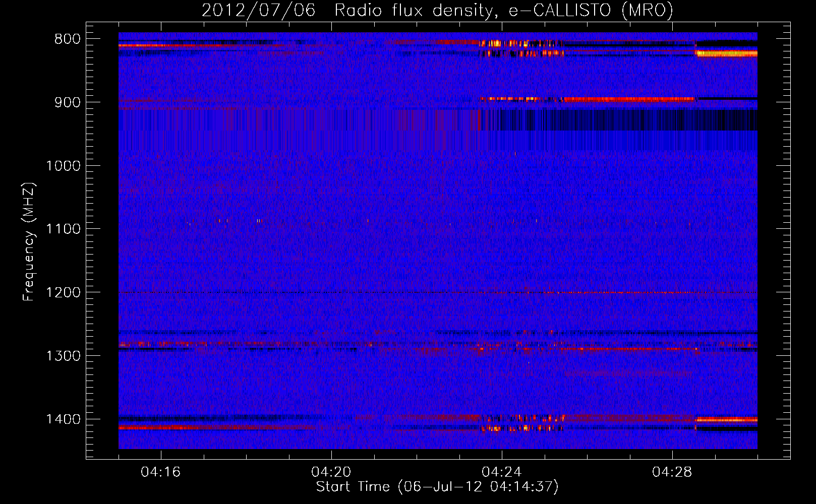Click the 04:16 time tick label
816x504 pixels.
point(161,472)
